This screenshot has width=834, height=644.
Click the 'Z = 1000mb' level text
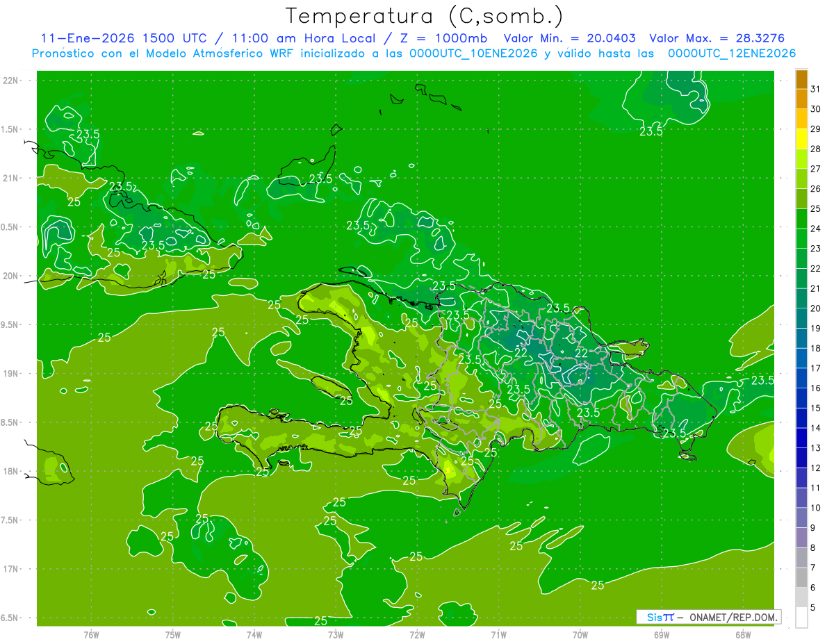coord(443,38)
